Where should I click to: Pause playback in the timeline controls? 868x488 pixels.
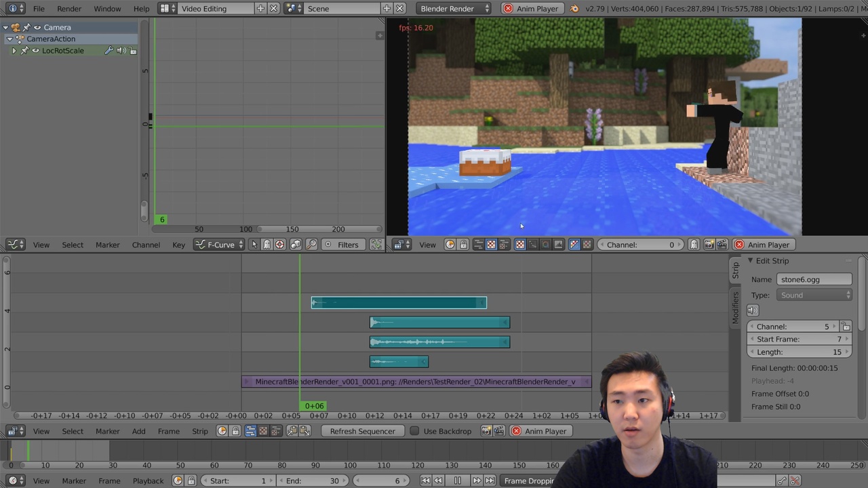pos(457,481)
